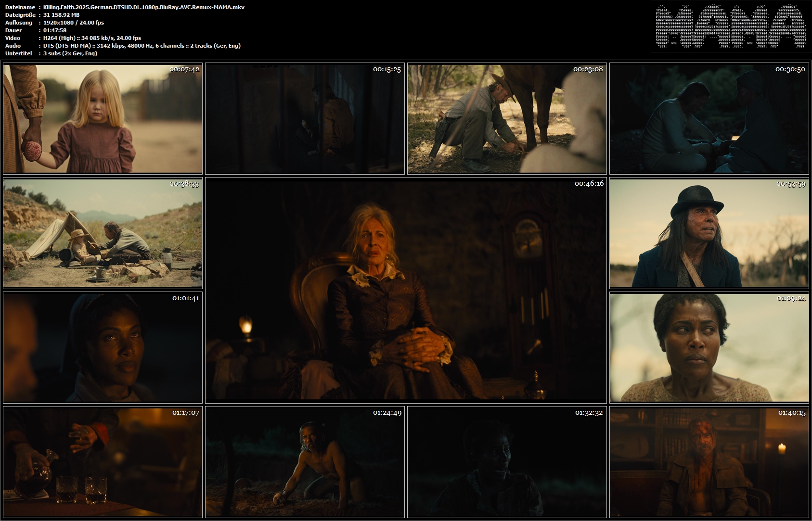Click the filename Killing.Faith.2025 mkv text
The image size is (812, 521).
tap(144, 7)
